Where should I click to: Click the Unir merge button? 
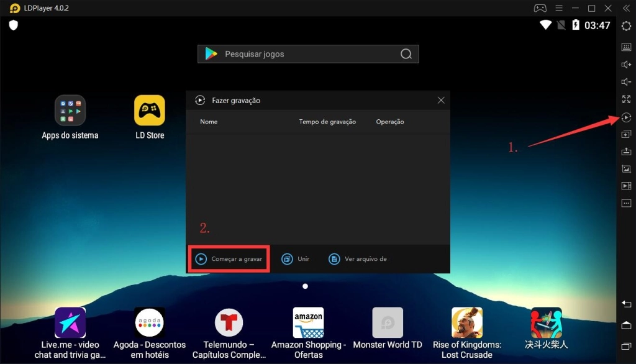point(295,259)
